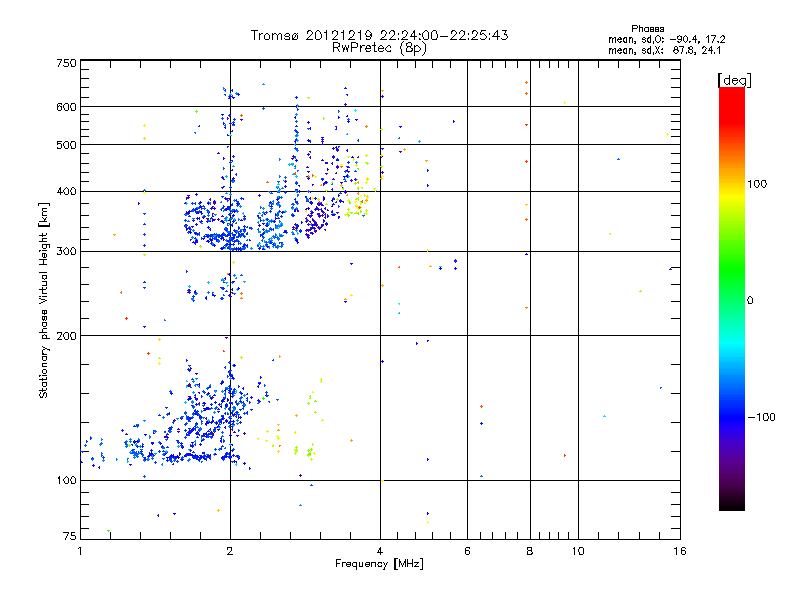
Task: Click the red top of the color bar
Action: (x=732, y=98)
